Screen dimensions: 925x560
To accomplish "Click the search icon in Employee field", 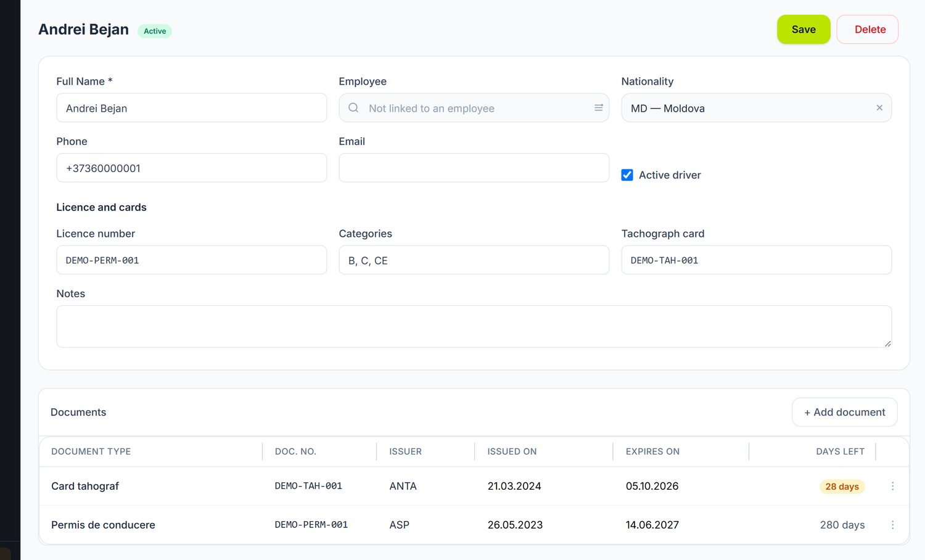I will point(353,108).
